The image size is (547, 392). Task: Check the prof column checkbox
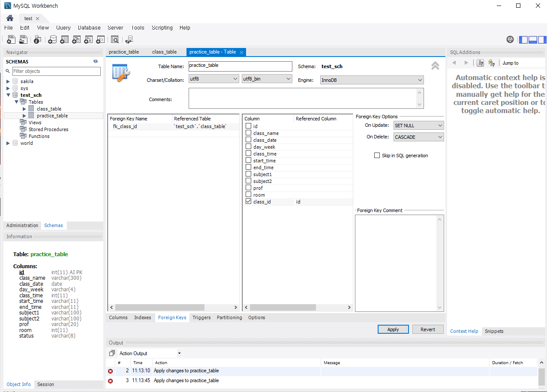(x=249, y=188)
